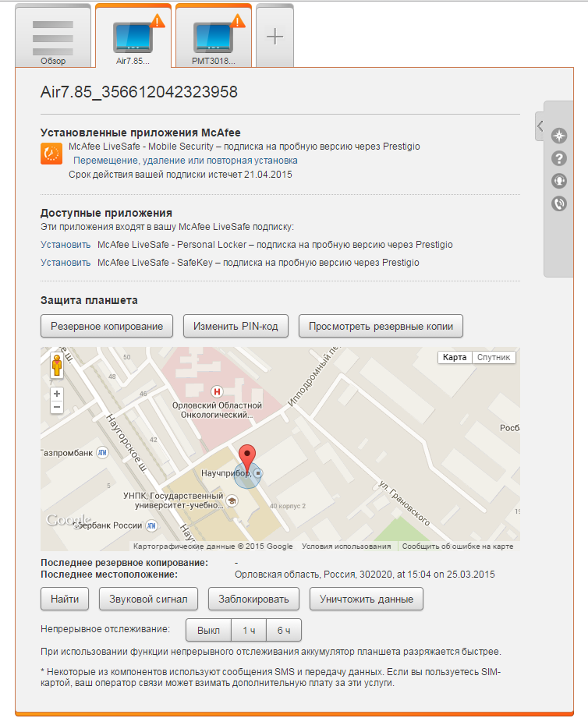Open help question mark icon in sidebar
Screen dimensions: 588x725
pyautogui.click(x=559, y=158)
